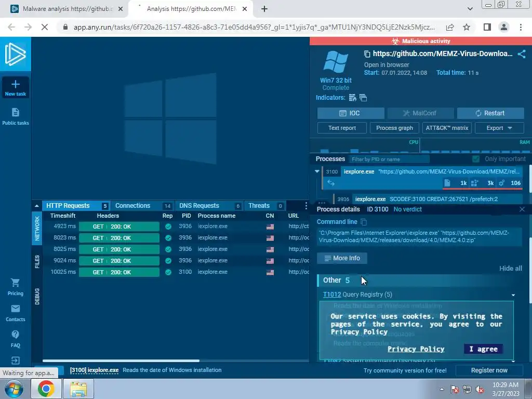
Task: Collapse the iexplore.exe 3100 process tree
Action: click(x=317, y=171)
